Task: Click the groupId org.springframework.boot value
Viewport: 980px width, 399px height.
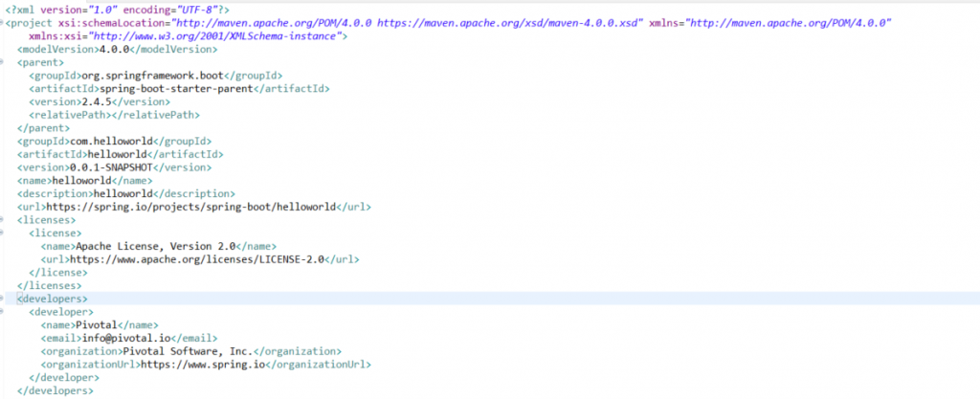Action: tap(152, 76)
